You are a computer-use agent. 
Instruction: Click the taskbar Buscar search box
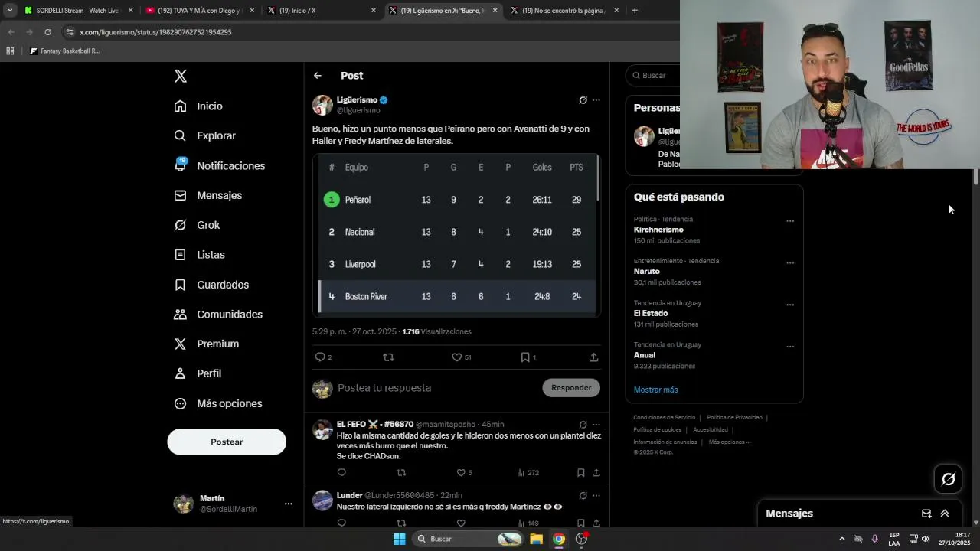469,539
